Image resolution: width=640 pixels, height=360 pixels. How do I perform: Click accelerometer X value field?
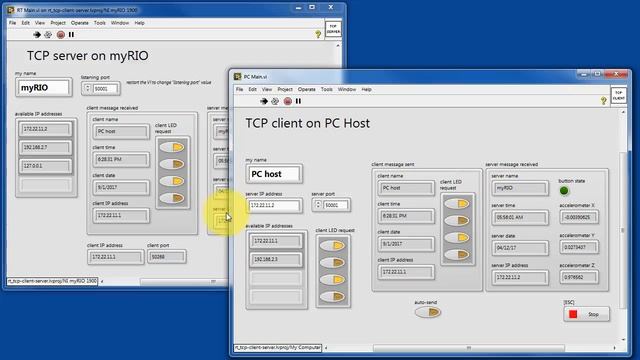579,217
